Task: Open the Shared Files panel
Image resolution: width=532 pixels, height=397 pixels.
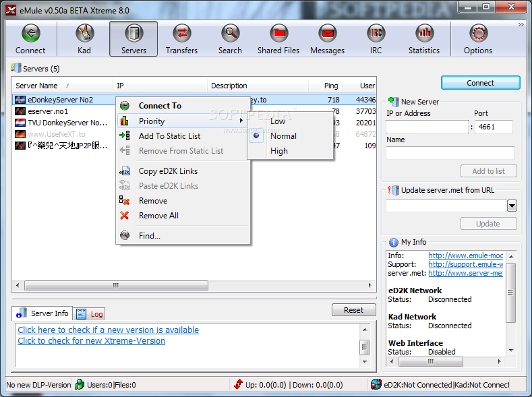Action: point(278,38)
